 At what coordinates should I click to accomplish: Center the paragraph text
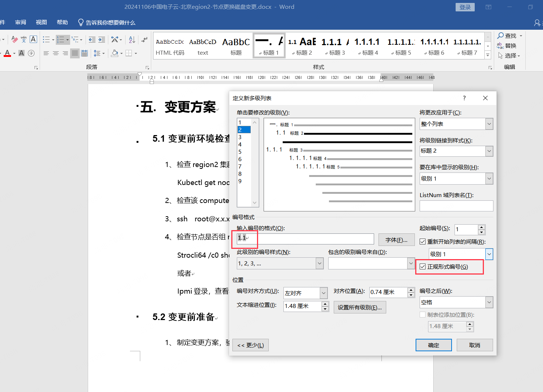point(56,53)
